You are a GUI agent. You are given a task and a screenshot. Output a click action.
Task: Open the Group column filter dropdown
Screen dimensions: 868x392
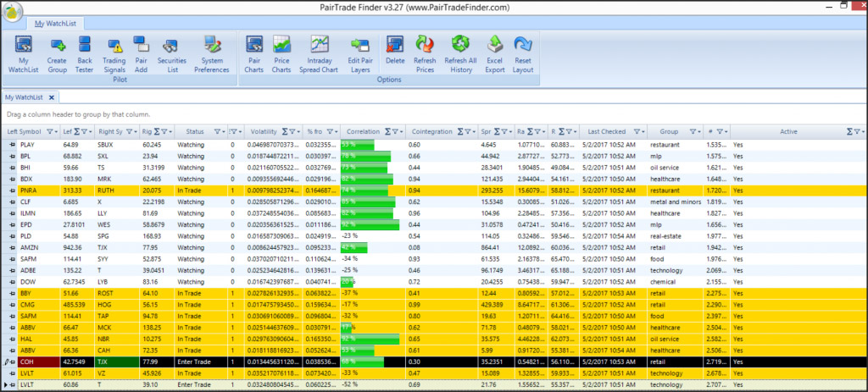tap(693, 132)
